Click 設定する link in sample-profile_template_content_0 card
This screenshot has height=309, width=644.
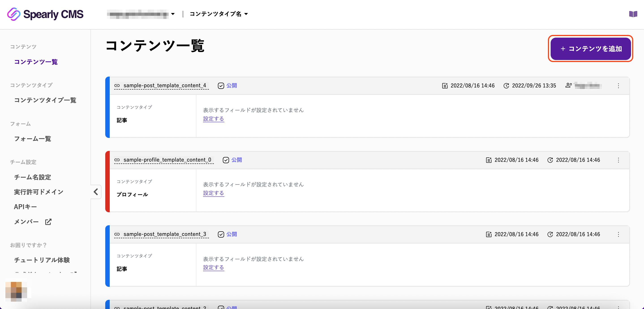pyautogui.click(x=213, y=193)
